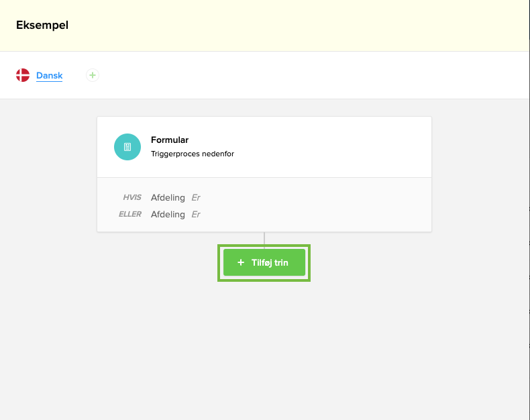Open the Dansk language tab
Screen dimensions: 530x420
click(x=49, y=76)
